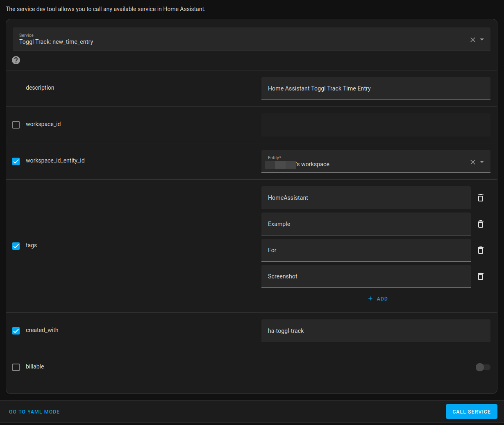Delete the For tag
This screenshot has height=425, width=504.
(x=481, y=250)
